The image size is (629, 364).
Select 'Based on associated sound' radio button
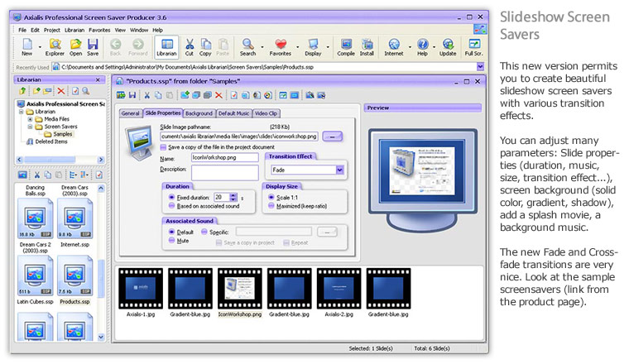tap(171, 206)
